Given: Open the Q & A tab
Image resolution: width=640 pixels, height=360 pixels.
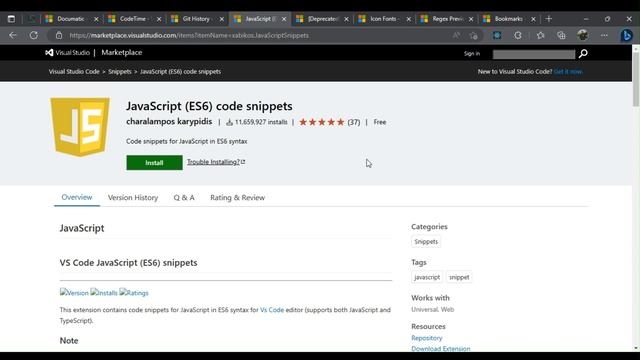Looking at the screenshot, I should click(184, 198).
